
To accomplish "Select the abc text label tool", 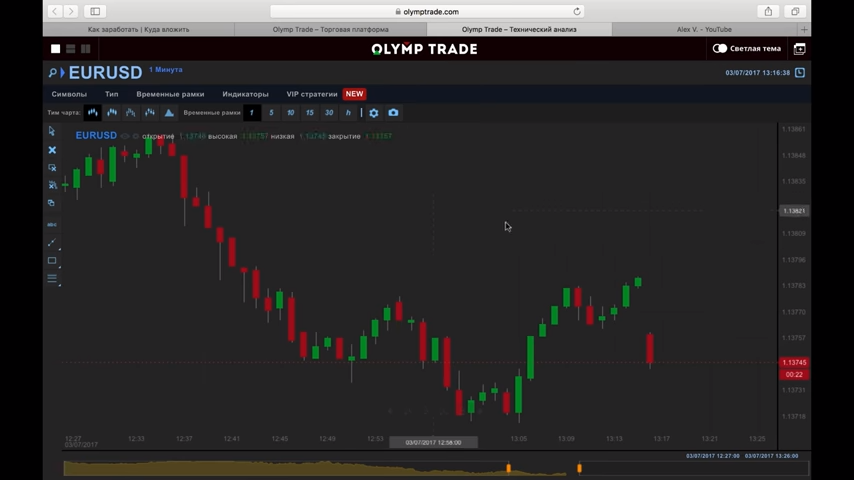I will [x=52, y=224].
